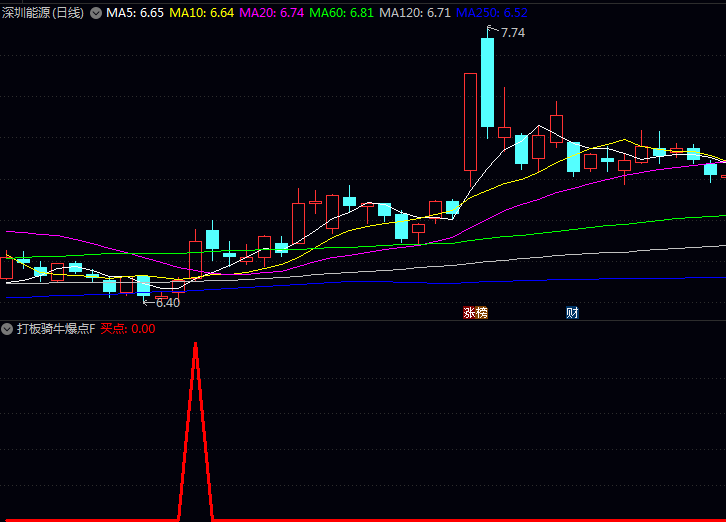Screen dimensions: 726x522
Task: Open dropdown arrow next to 深圳能源(日线) title
Action: pos(96,13)
